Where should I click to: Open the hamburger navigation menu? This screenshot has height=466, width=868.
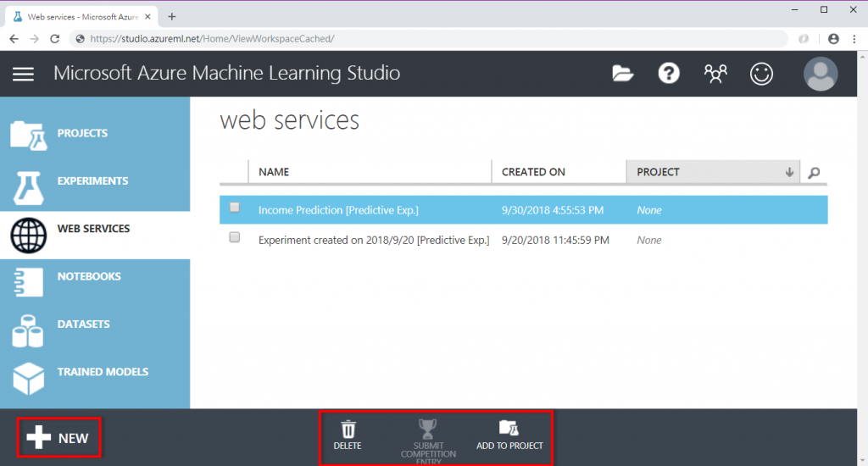(x=23, y=74)
